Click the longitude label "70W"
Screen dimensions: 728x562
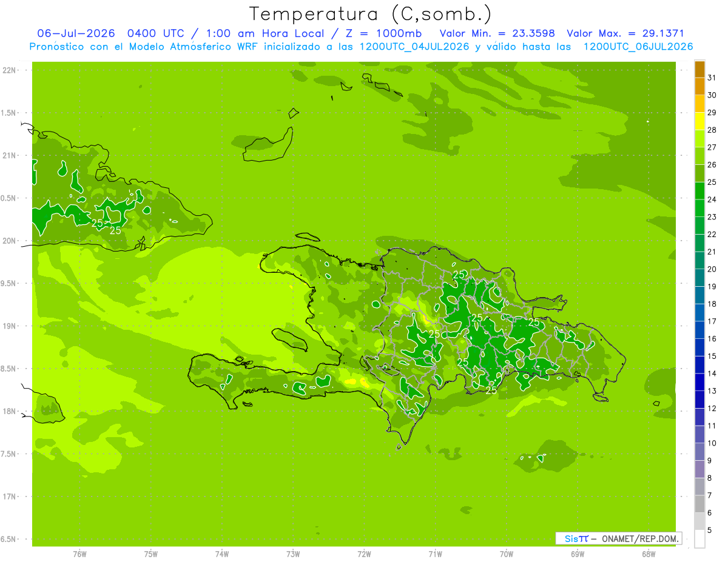[x=507, y=554]
